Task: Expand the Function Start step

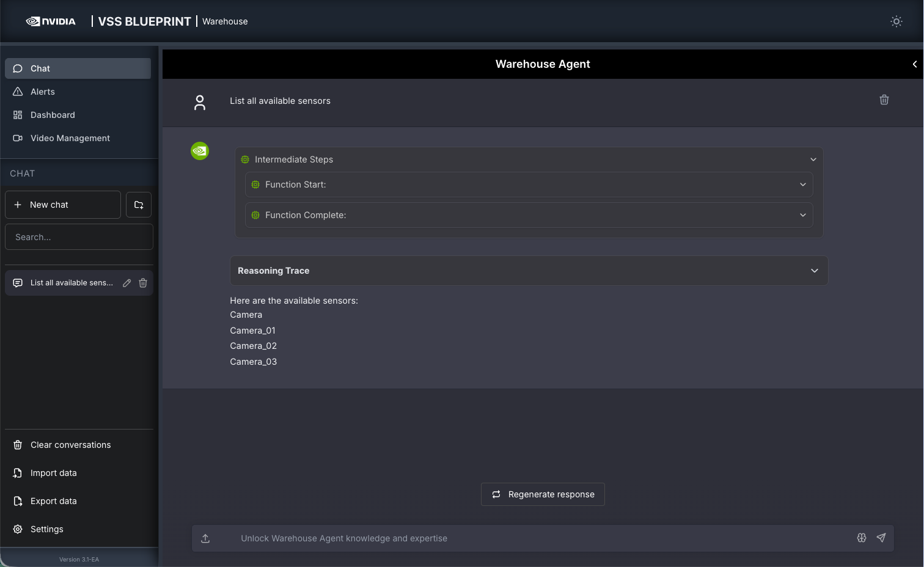Action: click(x=802, y=185)
